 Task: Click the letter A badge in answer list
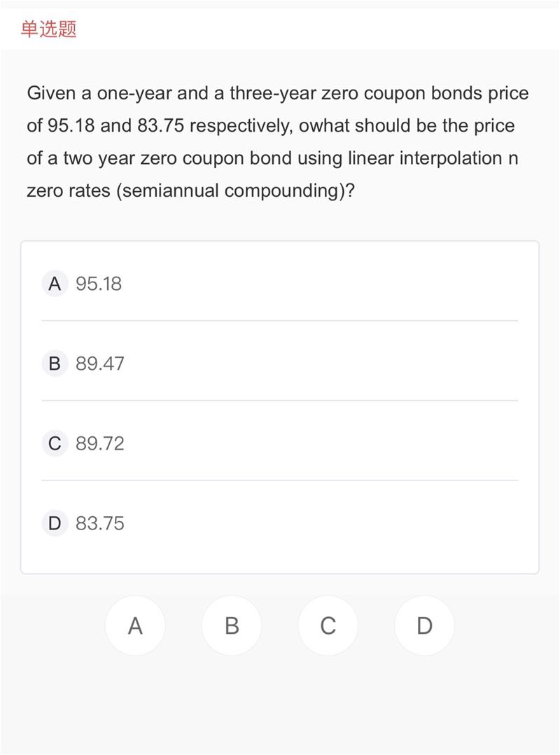coord(55,283)
